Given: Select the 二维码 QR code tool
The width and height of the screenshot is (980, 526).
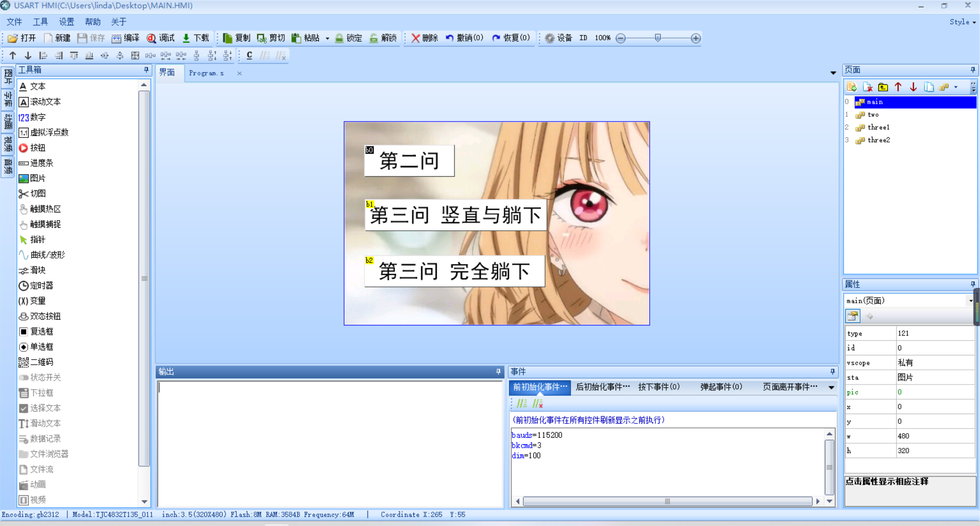Looking at the screenshot, I should [36, 362].
